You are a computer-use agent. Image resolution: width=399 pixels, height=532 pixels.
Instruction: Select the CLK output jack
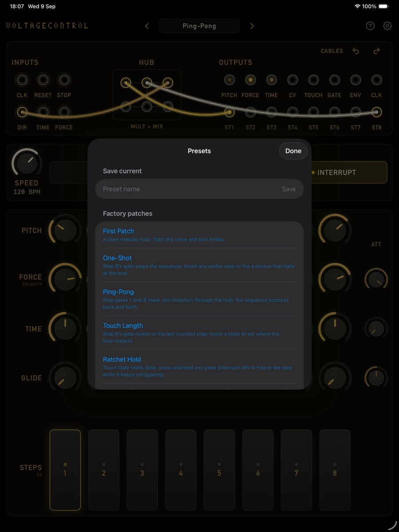tap(376, 80)
